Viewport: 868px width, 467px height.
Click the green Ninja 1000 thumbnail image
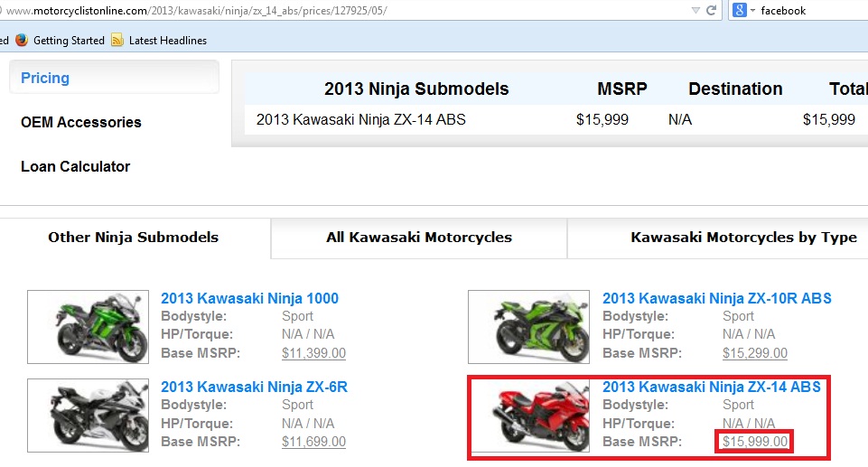tap(88, 326)
